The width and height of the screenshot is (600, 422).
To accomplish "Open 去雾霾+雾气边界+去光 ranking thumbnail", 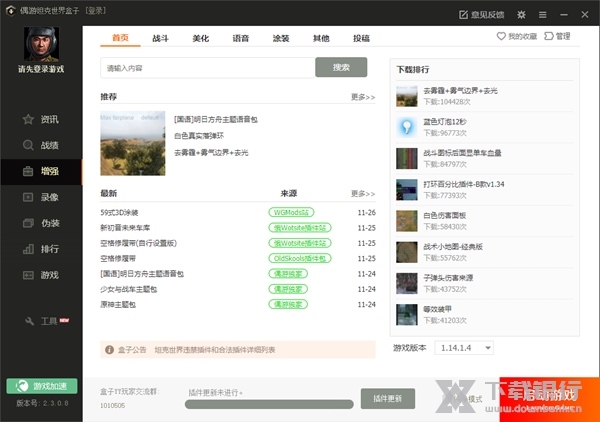I will point(407,96).
